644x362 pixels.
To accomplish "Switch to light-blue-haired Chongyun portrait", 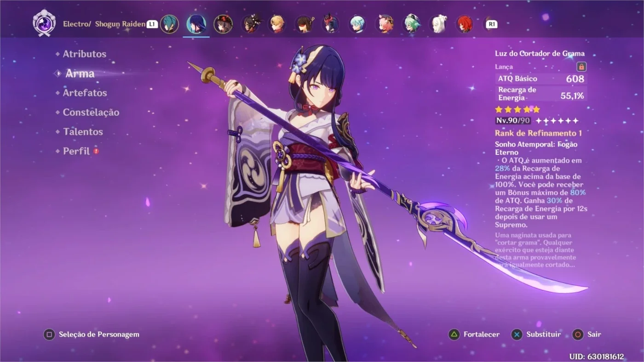I will 357,24.
